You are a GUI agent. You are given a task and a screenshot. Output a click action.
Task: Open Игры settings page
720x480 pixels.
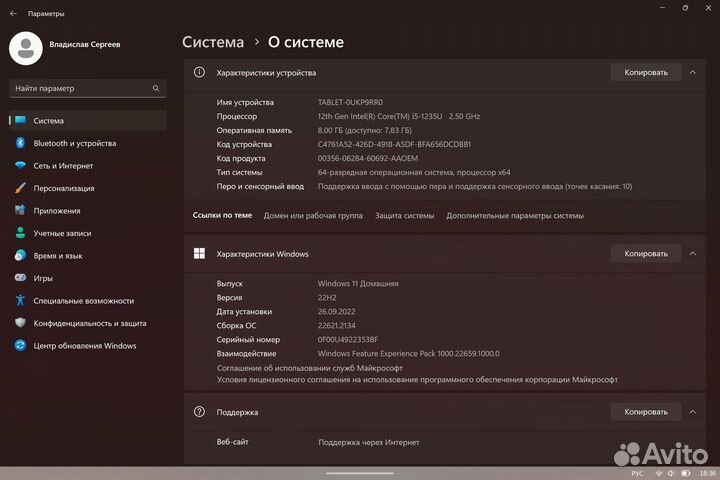(87, 278)
